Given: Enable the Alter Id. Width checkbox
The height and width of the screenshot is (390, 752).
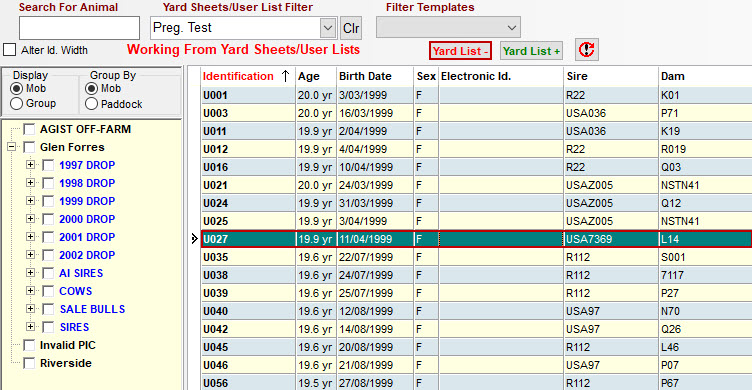Looking at the screenshot, I should 10,50.
